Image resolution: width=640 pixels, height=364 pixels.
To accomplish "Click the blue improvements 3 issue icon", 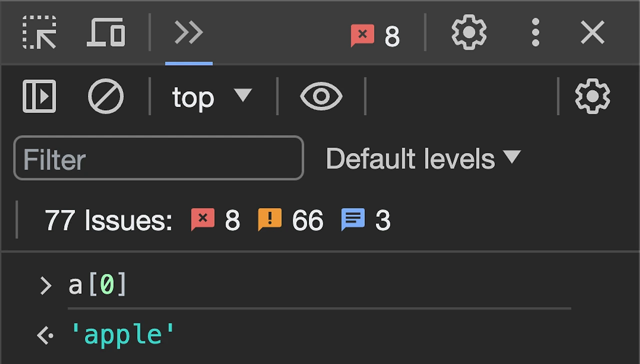I will 353,219.
